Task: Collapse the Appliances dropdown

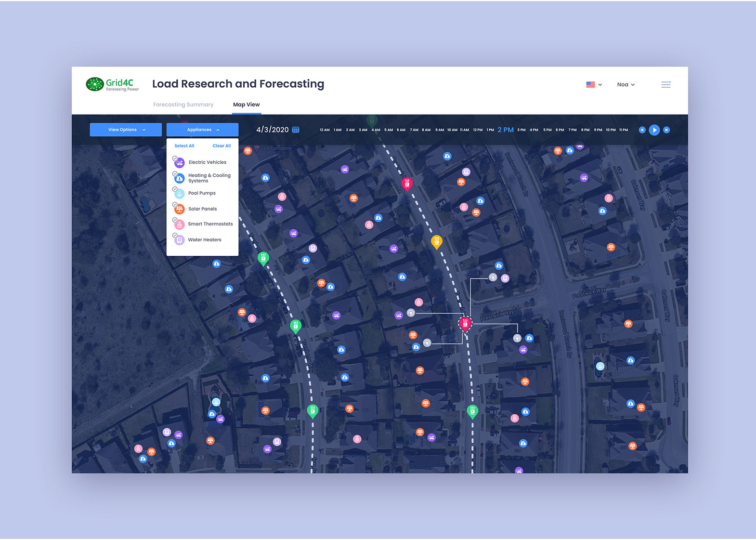Action: 202,130
